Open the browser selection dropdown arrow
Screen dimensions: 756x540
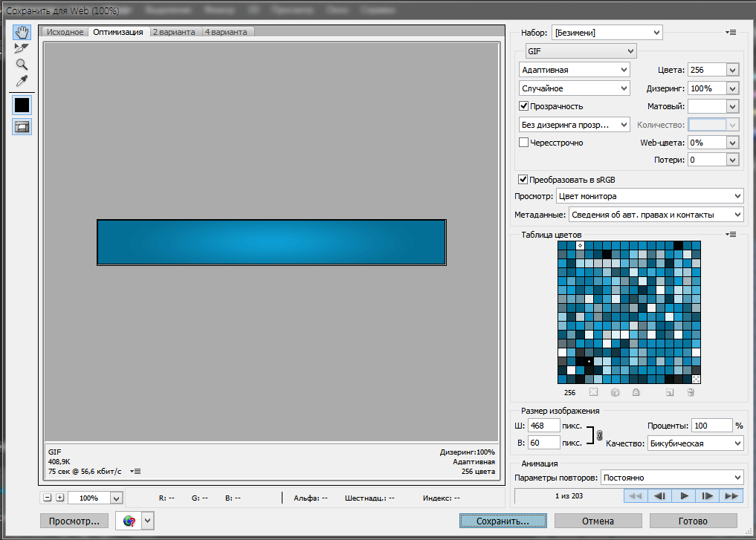click(x=148, y=521)
